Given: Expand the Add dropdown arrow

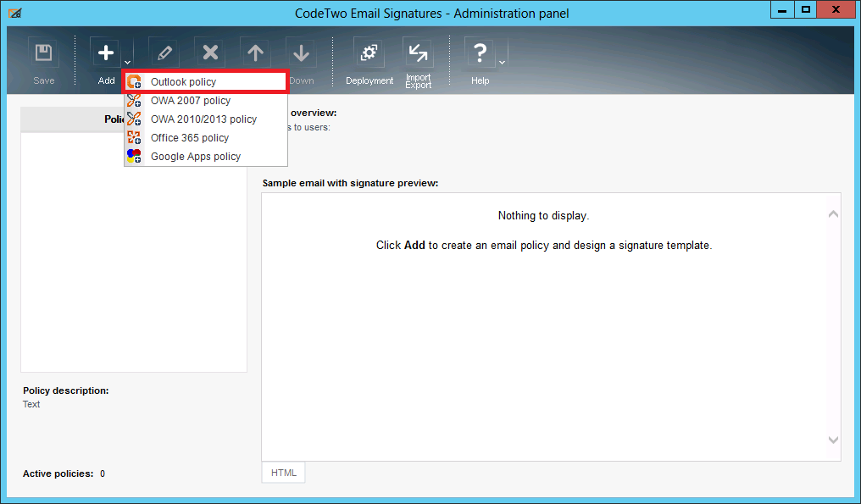Looking at the screenshot, I should pos(127,62).
